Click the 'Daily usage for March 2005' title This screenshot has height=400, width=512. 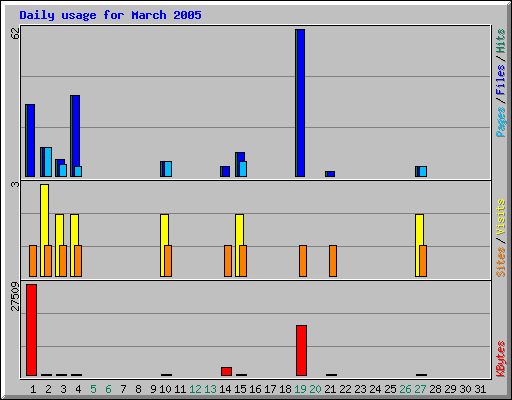pyautogui.click(x=110, y=15)
